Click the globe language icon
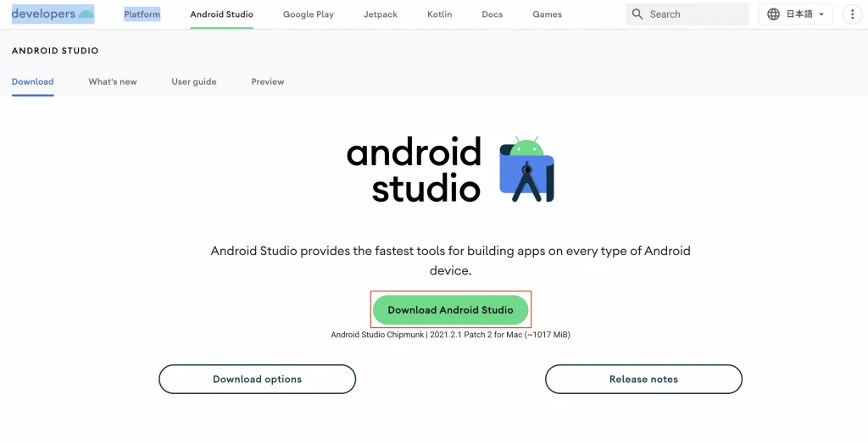868x444 pixels. tap(773, 14)
